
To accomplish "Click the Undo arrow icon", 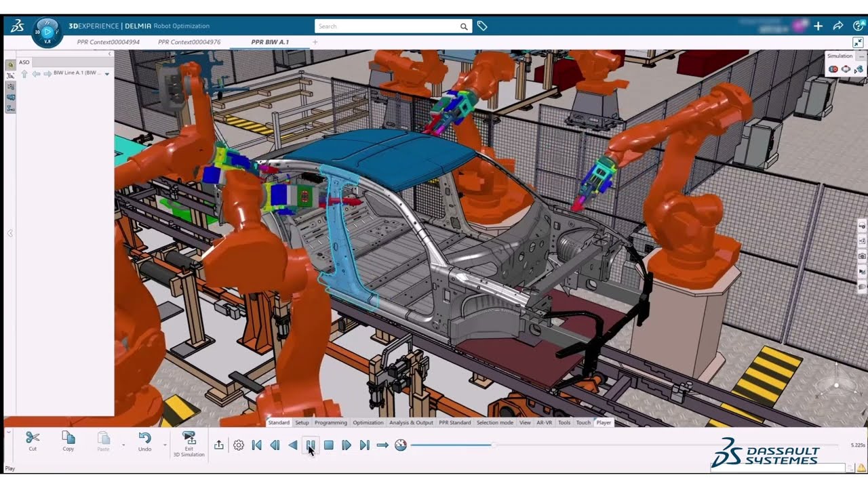I will click(x=144, y=438).
